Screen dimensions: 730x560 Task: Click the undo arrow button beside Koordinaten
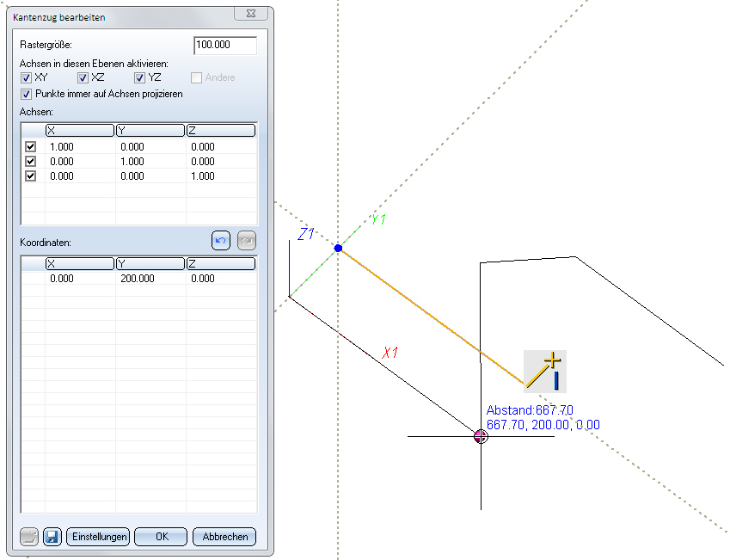(221, 242)
